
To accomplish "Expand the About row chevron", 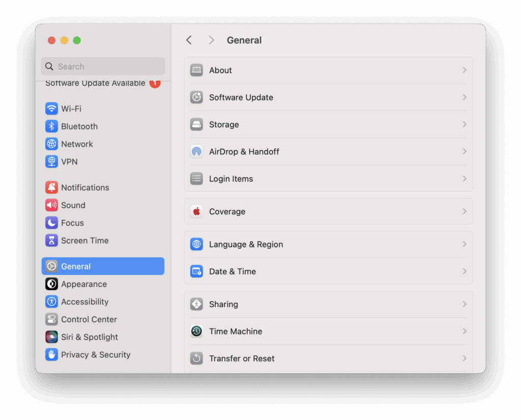I will [464, 70].
